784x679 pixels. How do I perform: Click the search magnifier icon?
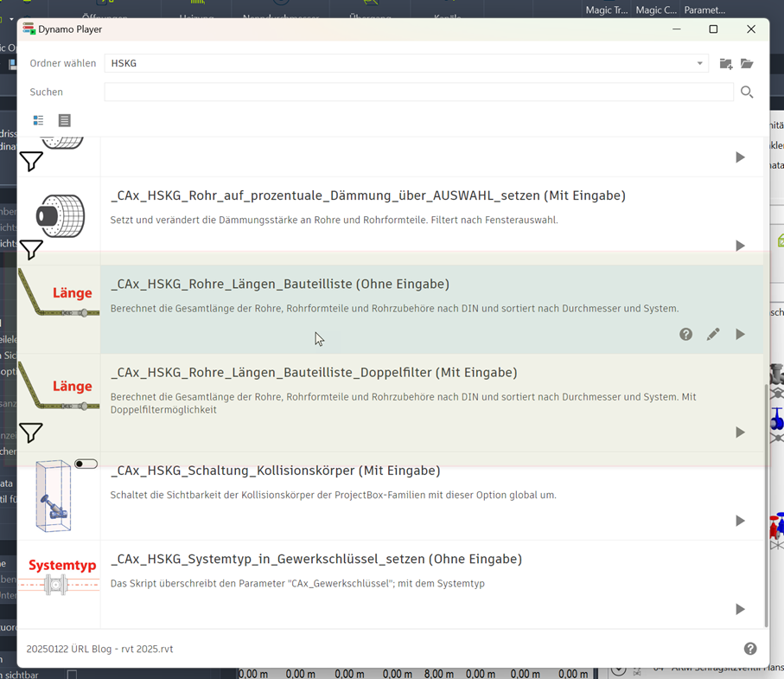click(x=747, y=92)
